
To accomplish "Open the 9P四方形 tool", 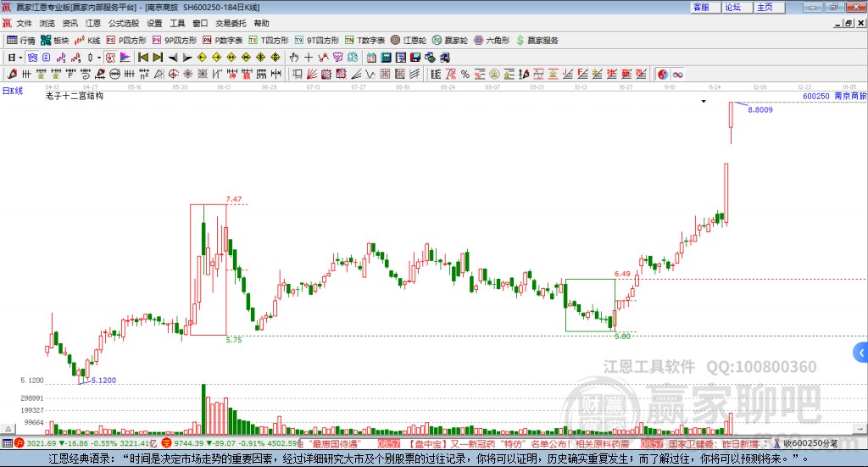I will pyautogui.click(x=175, y=41).
